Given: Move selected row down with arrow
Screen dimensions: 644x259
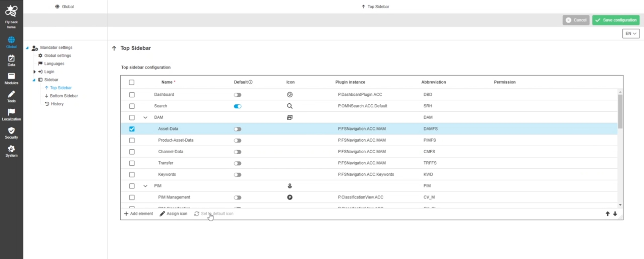Looking at the screenshot, I should 615,214.
